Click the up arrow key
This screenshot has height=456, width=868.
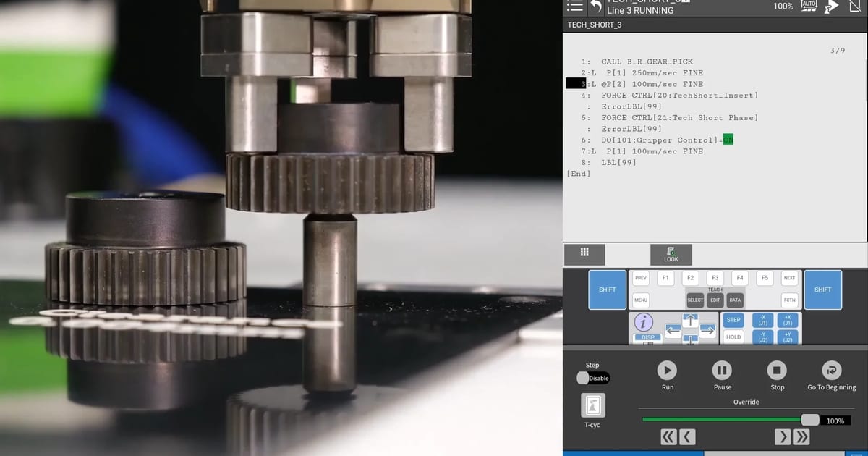[690, 321]
